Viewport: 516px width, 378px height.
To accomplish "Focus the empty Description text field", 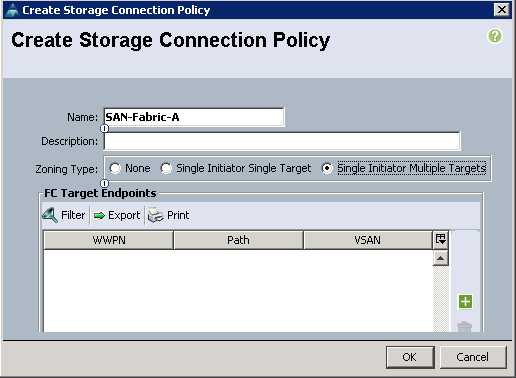I will pyautogui.click(x=282, y=141).
